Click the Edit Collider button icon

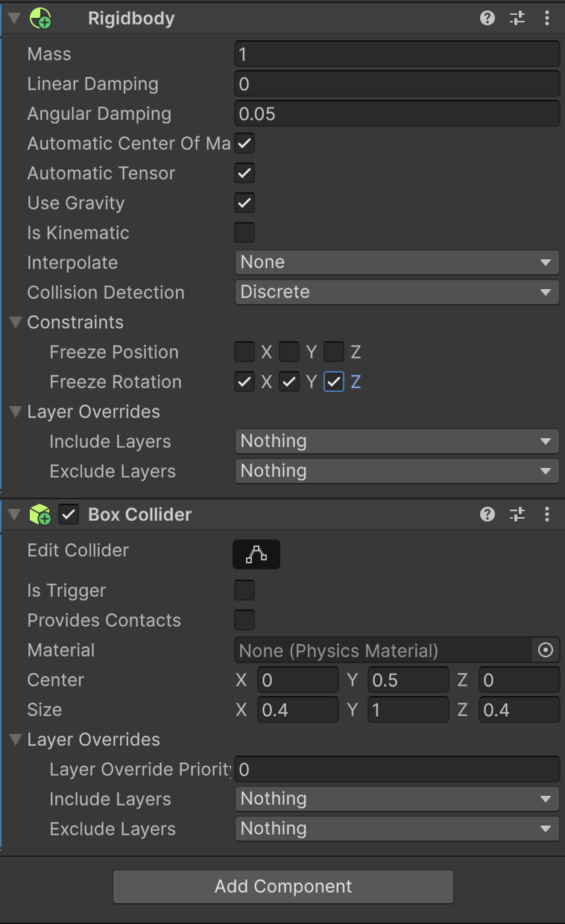(x=256, y=554)
